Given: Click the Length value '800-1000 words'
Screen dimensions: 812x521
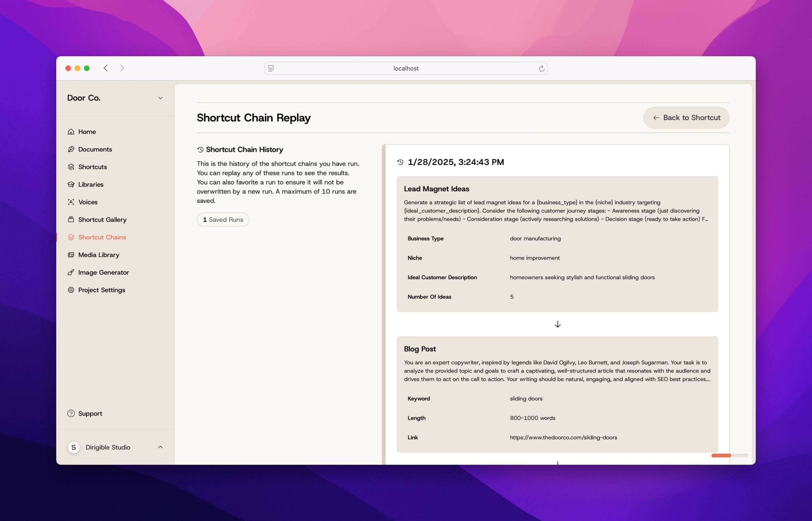Looking at the screenshot, I should tap(533, 418).
